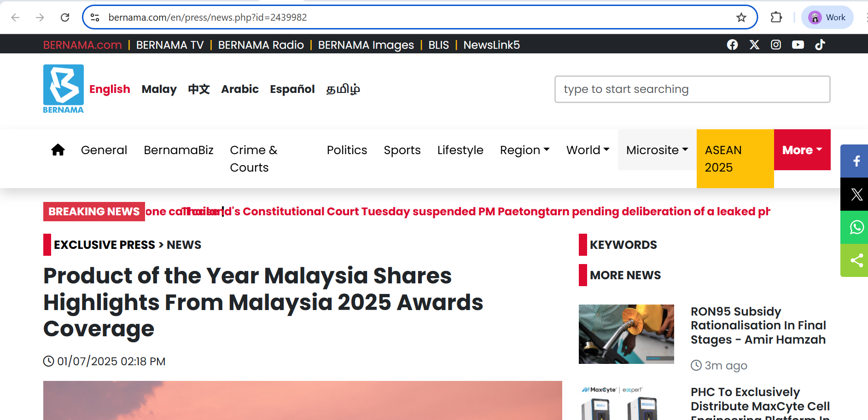This screenshot has width=868, height=420.
Task: Open the Politics section
Action: point(347,150)
